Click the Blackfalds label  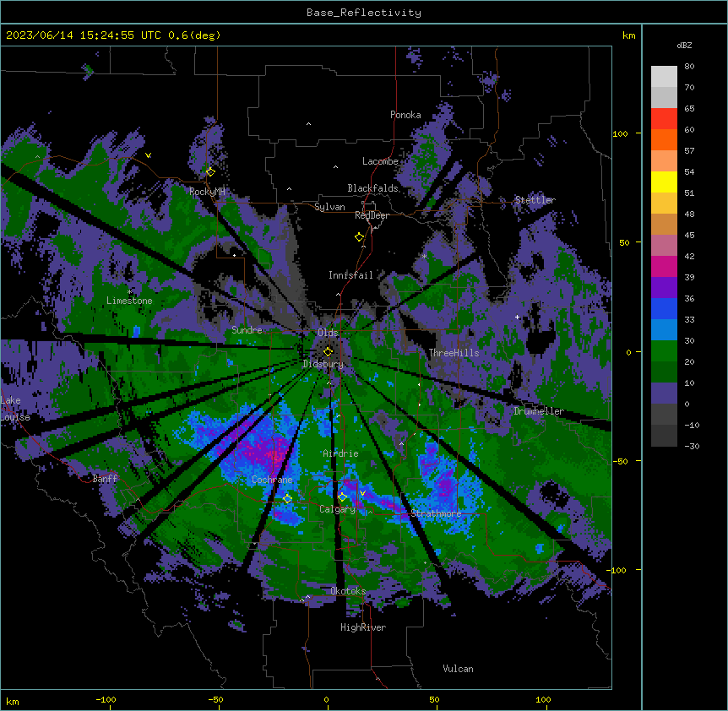[x=372, y=188]
